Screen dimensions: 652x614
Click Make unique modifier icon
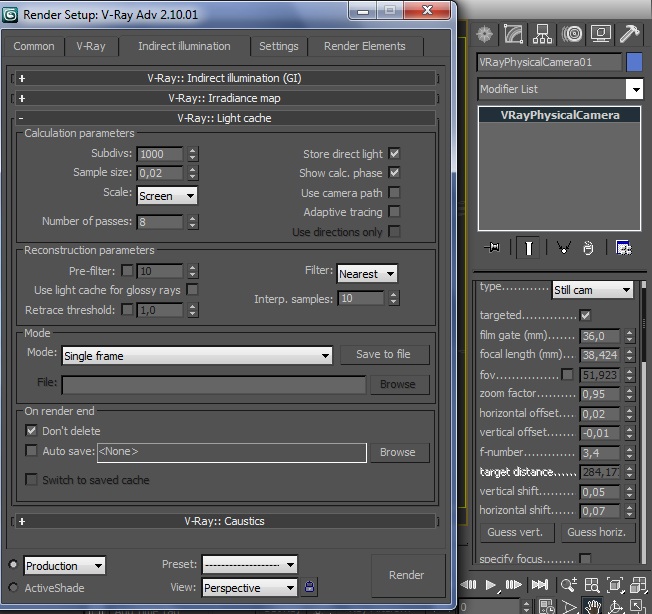pyautogui.click(x=564, y=248)
